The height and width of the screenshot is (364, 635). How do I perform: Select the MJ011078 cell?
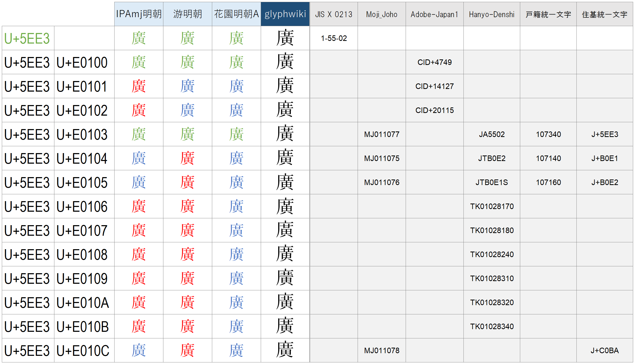point(382,350)
